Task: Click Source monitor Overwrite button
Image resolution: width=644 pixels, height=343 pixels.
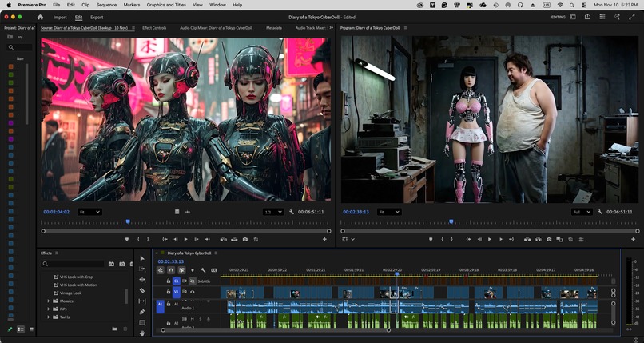Action: pyautogui.click(x=234, y=239)
